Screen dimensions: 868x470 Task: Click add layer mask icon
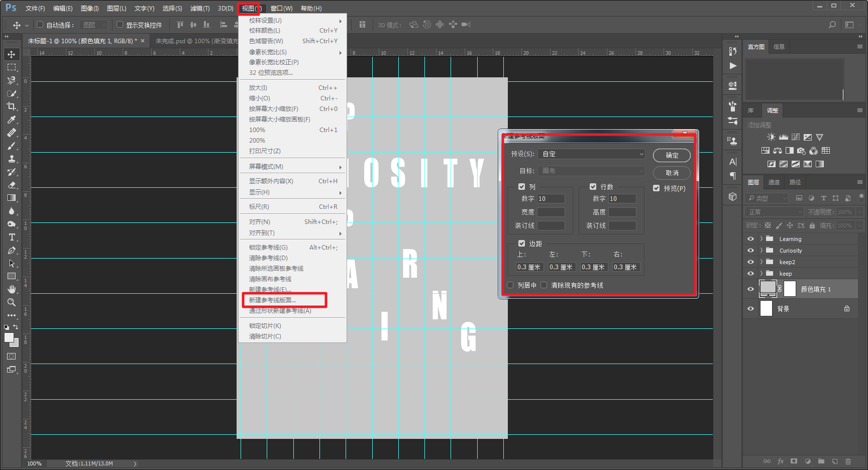click(794, 461)
